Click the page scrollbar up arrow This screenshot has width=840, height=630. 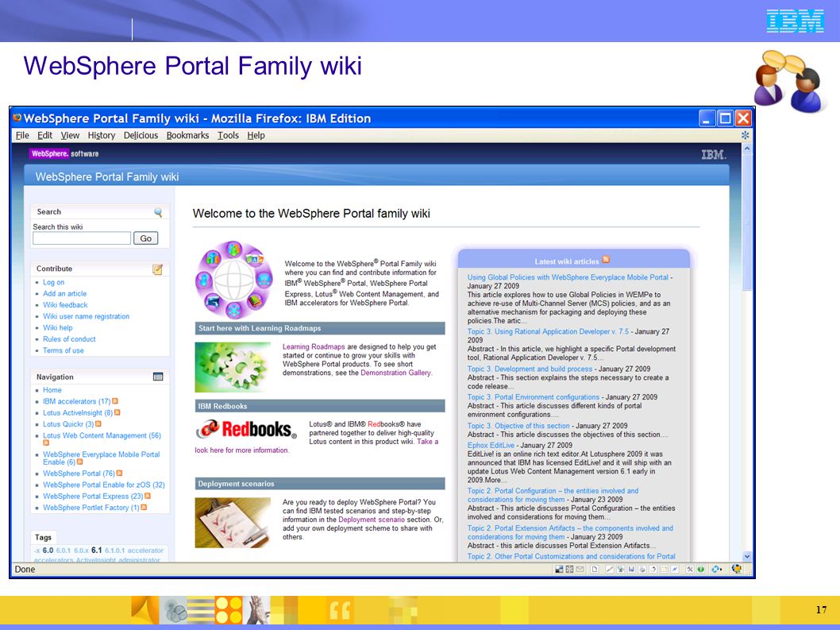click(747, 148)
